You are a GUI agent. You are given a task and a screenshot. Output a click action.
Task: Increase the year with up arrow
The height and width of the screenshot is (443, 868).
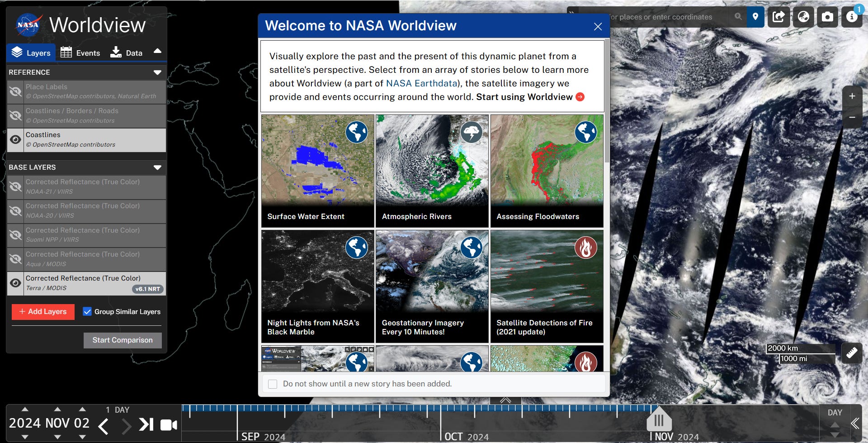click(x=25, y=410)
